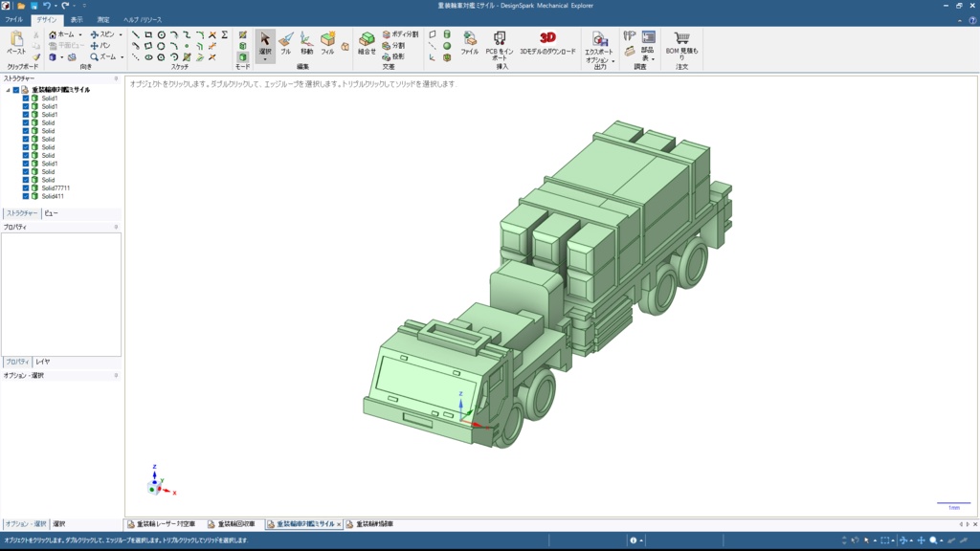
Task: Pin the Structure (ストラクチャー) panel
Action: point(116,78)
